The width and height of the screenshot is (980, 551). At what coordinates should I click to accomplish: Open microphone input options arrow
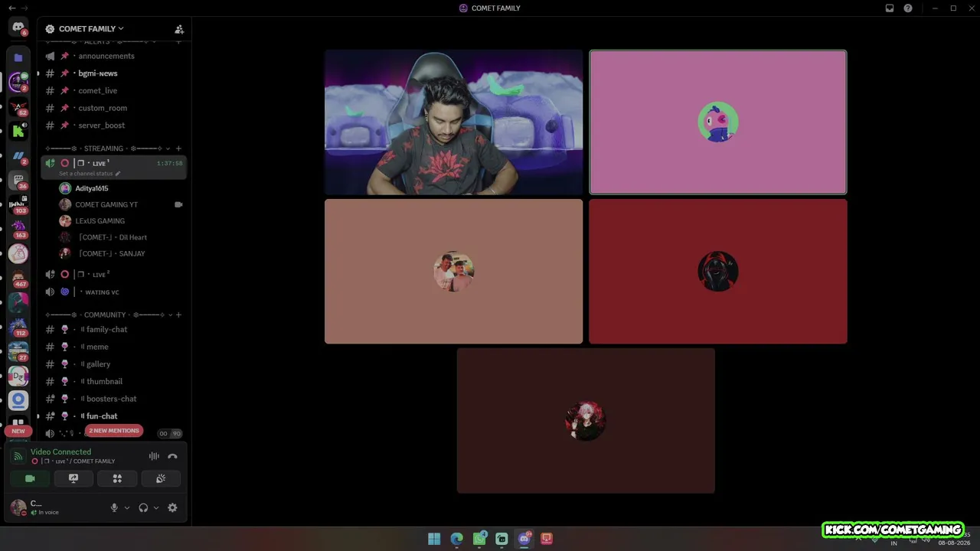pos(127,507)
